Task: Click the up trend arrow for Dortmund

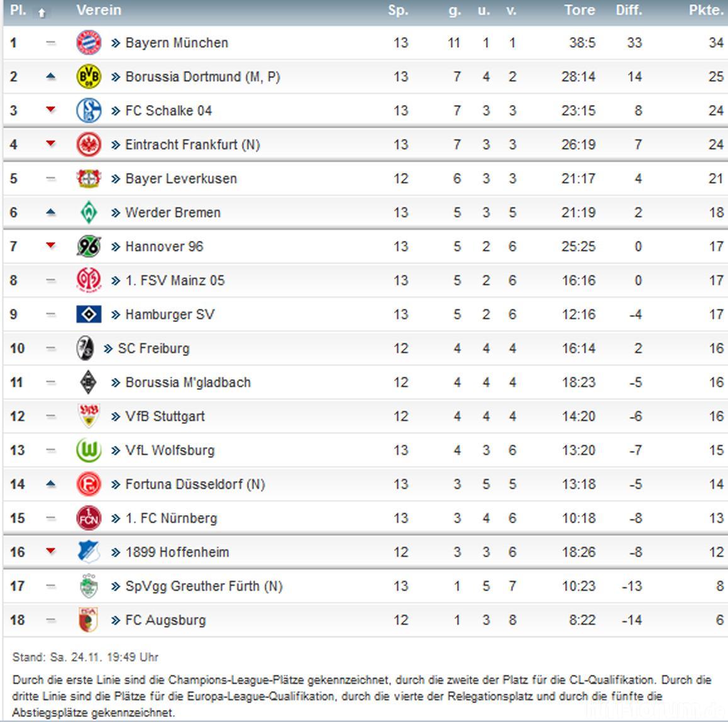Action: pyautogui.click(x=51, y=77)
